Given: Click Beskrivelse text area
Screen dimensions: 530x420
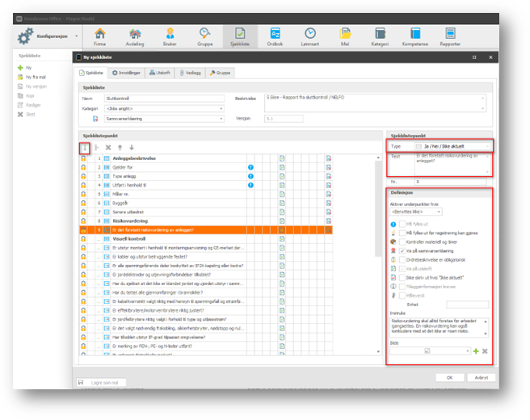Looking at the screenshot, I should (x=375, y=103).
